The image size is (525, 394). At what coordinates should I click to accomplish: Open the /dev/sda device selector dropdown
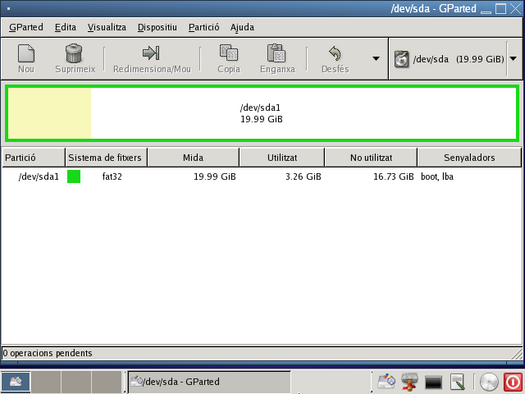514,59
